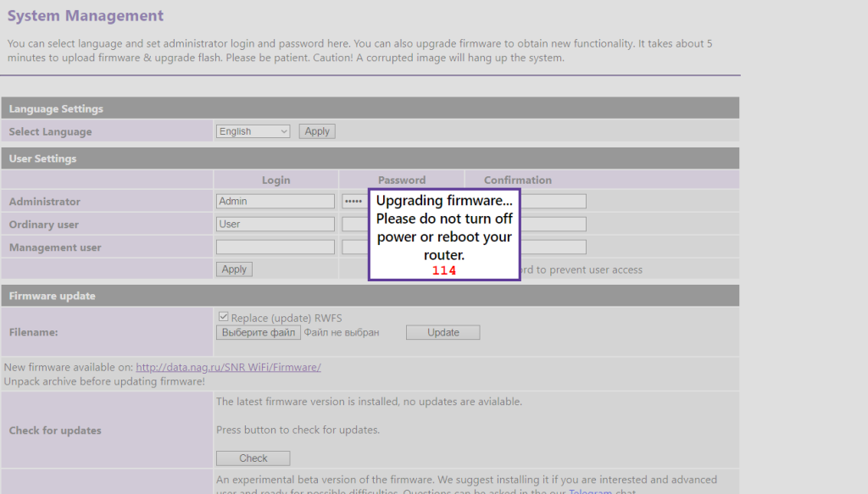Click the Firmware update section header
868x494 pixels.
click(x=370, y=296)
